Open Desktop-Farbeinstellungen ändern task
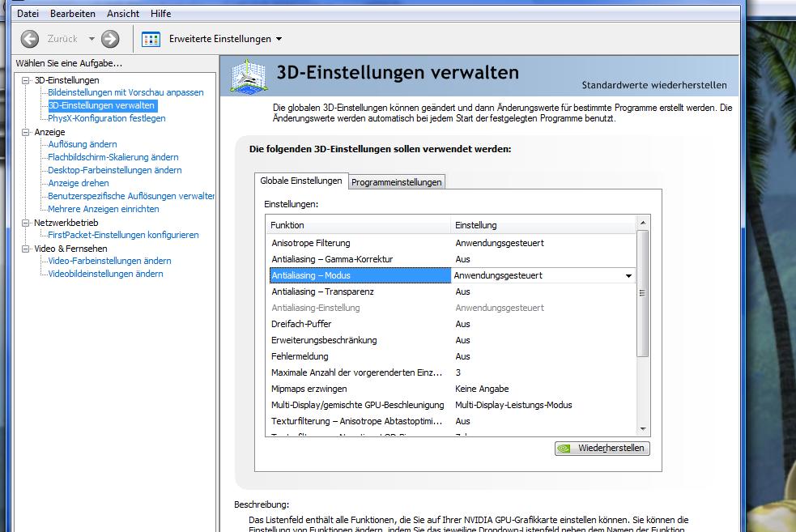Screen dimensions: 796x532 (x=115, y=170)
